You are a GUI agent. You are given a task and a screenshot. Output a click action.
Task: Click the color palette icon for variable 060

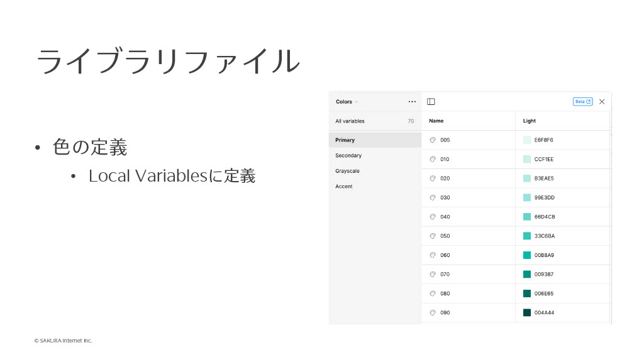click(x=433, y=255)
